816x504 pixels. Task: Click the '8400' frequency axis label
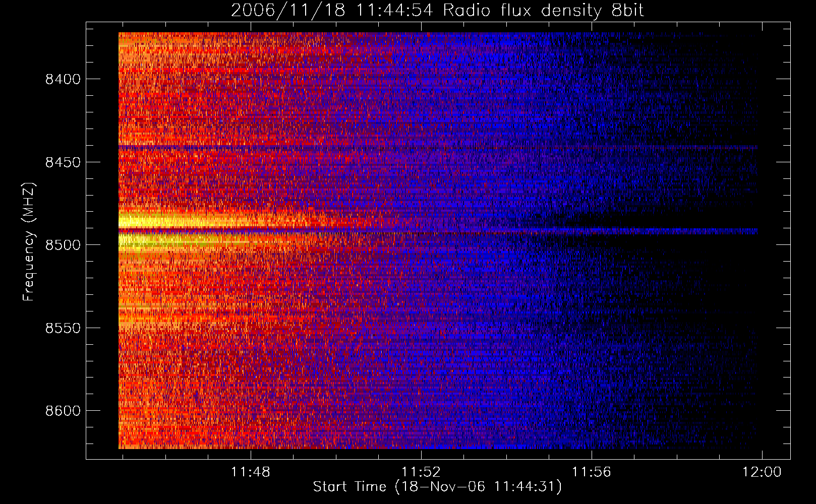(63, 79)
